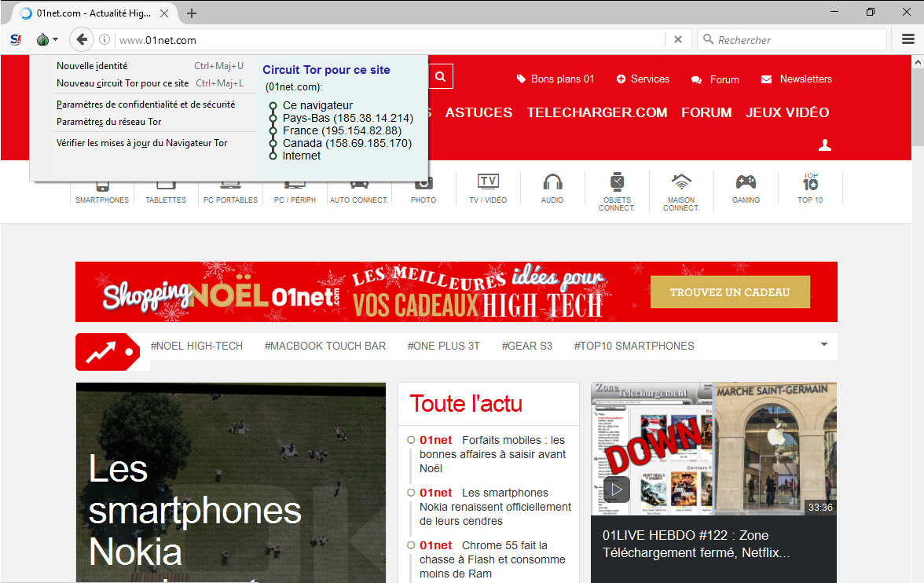Open a new tab with the plus button
924x583 pixels.
pyautogui.click(x=192, y=13)
